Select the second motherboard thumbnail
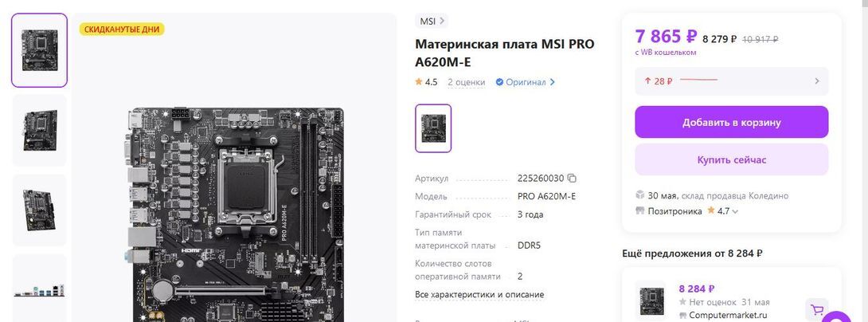The height and width of the screenshot is (322, 868). [x=39, y=130]
